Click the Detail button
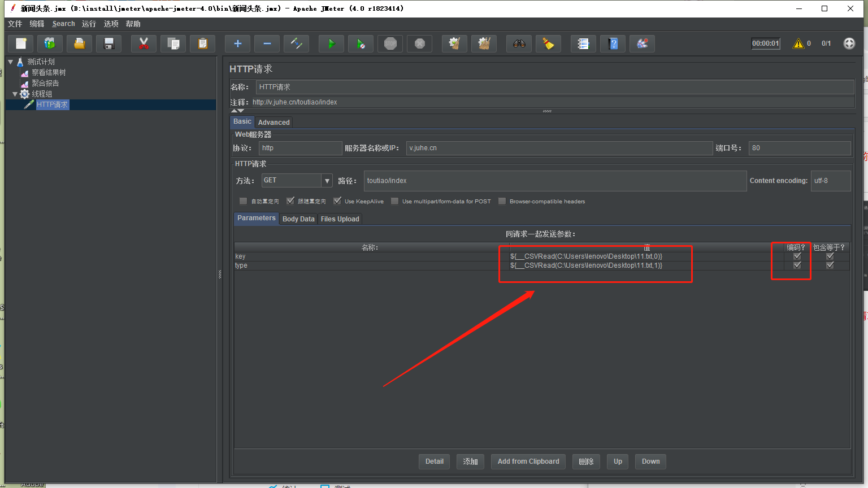The height and width of the screenshot is (488, 868). 435,461
